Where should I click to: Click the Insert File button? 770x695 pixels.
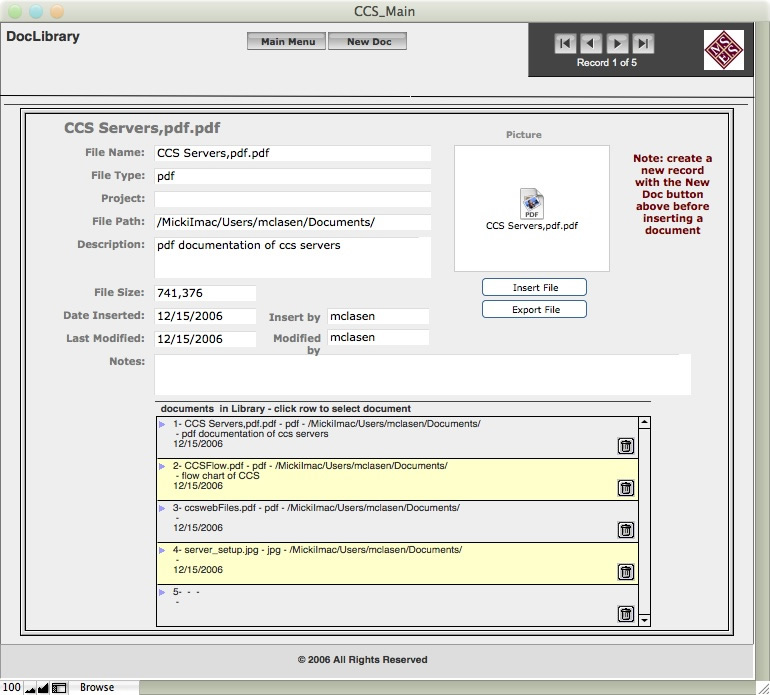(x=534, y=287)
